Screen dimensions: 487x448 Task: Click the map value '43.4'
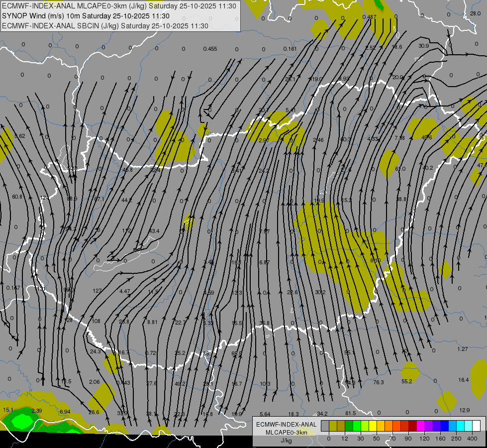pos(154,230)
